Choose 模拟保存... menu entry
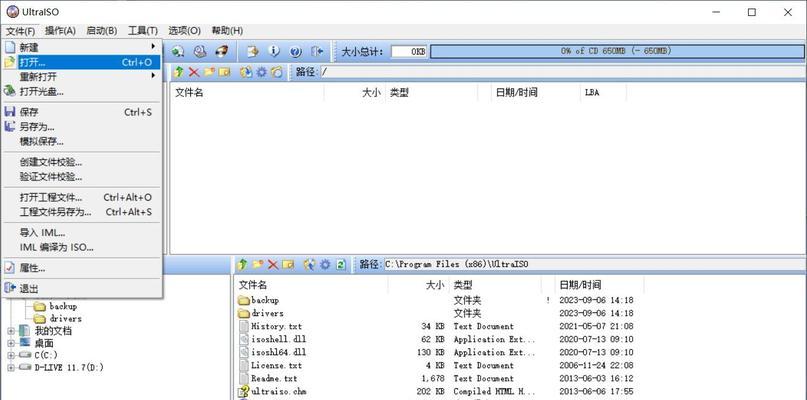 (82, 141)
